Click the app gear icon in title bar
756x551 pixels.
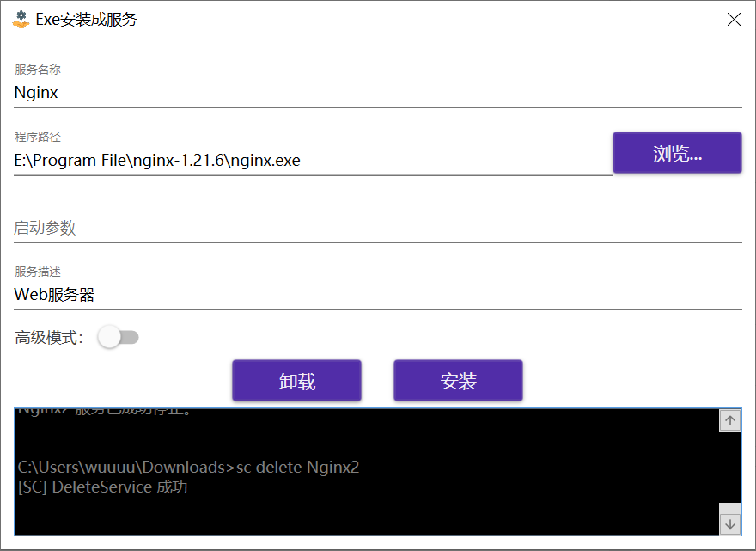tap(21, 19)
